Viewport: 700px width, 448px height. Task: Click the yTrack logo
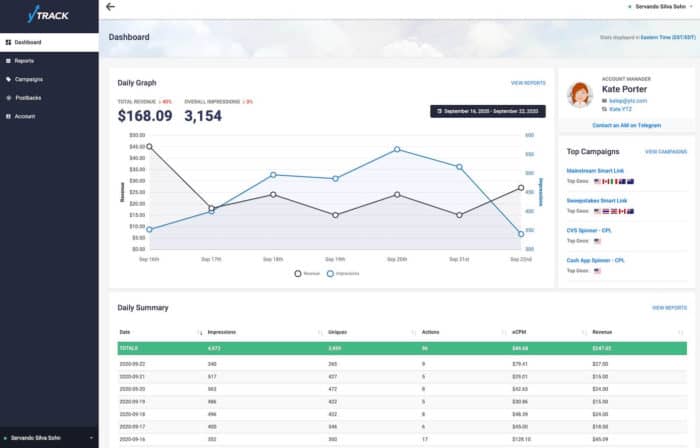pos(48,15)
